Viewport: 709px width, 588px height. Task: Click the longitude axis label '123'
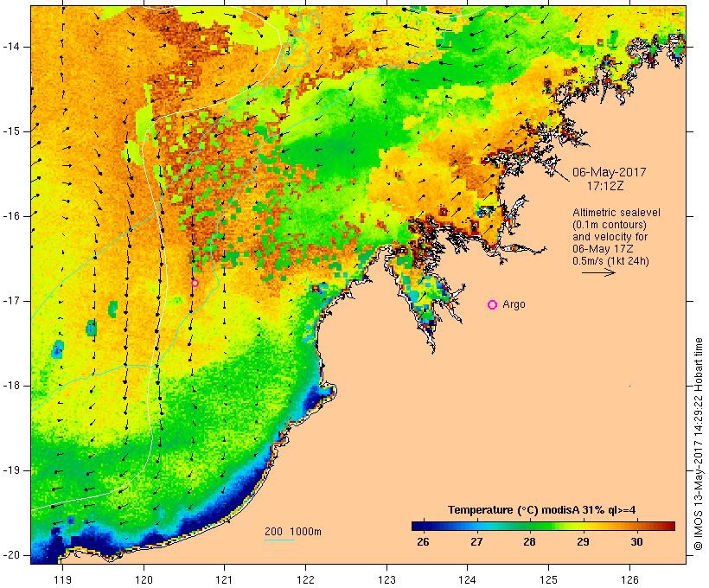[386, 579]
